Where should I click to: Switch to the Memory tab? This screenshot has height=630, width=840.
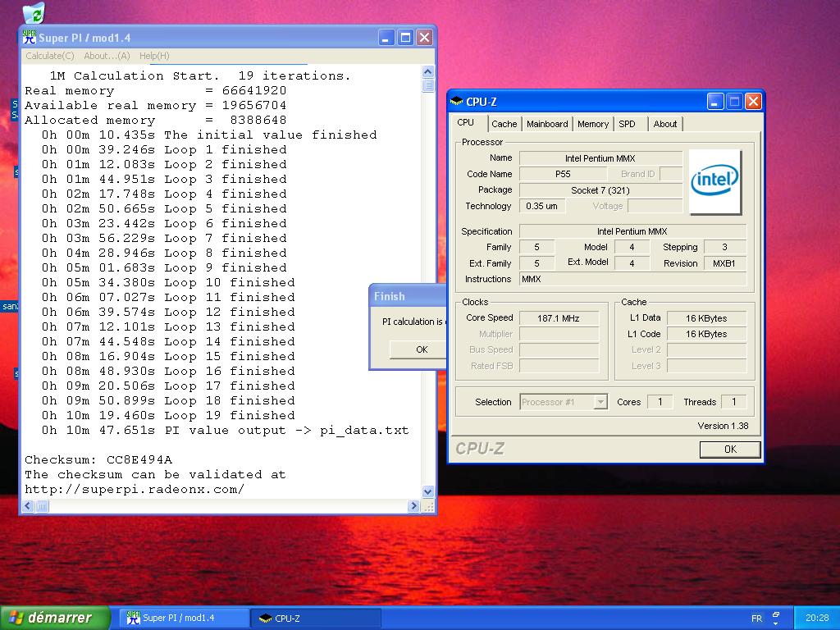point(592,124)
